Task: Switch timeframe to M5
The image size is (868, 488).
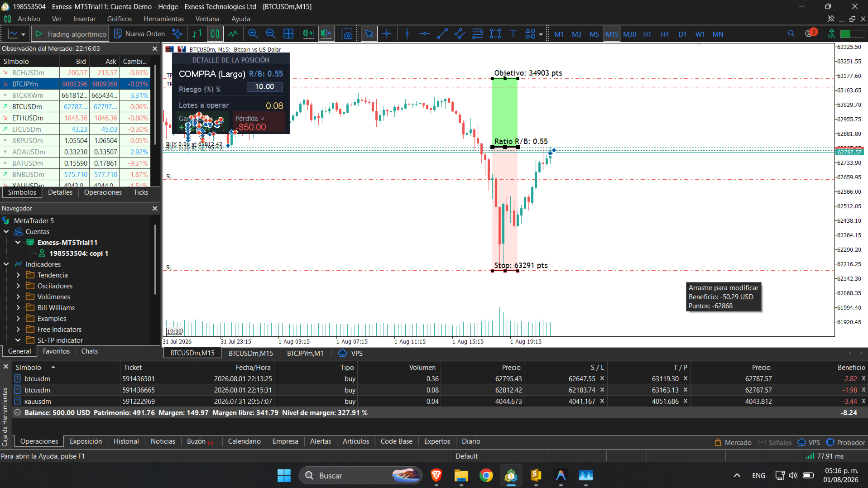Action: (594, 34)
